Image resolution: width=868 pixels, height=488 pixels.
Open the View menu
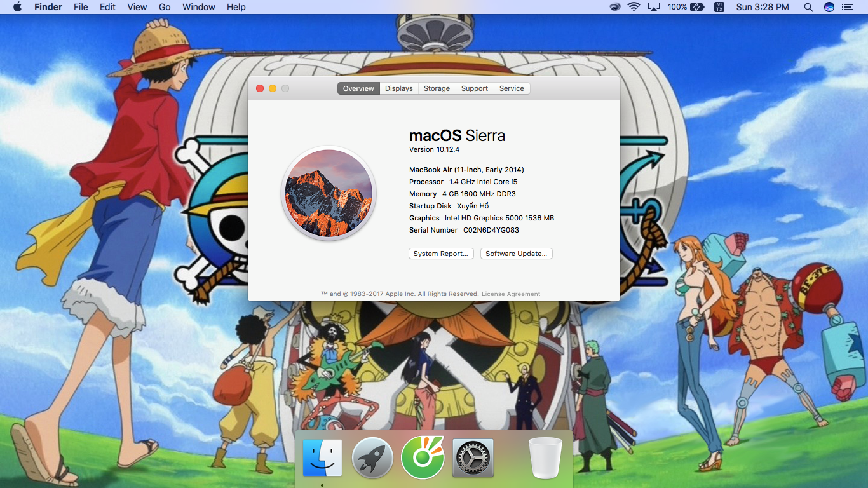click(x=137, y=7)
